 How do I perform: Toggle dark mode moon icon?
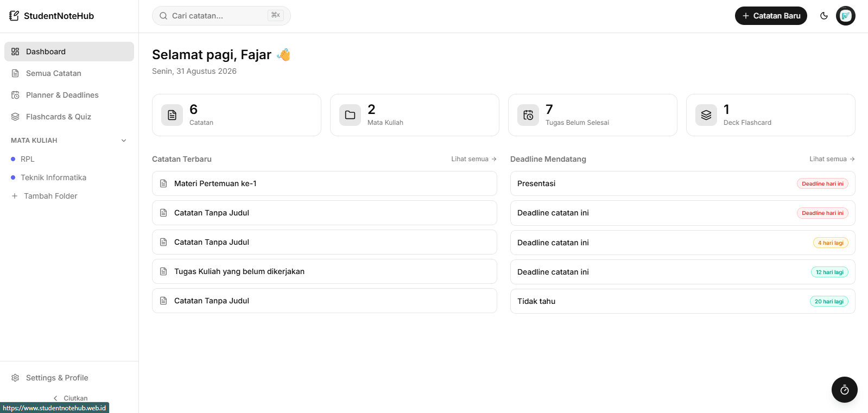(823, 16)
